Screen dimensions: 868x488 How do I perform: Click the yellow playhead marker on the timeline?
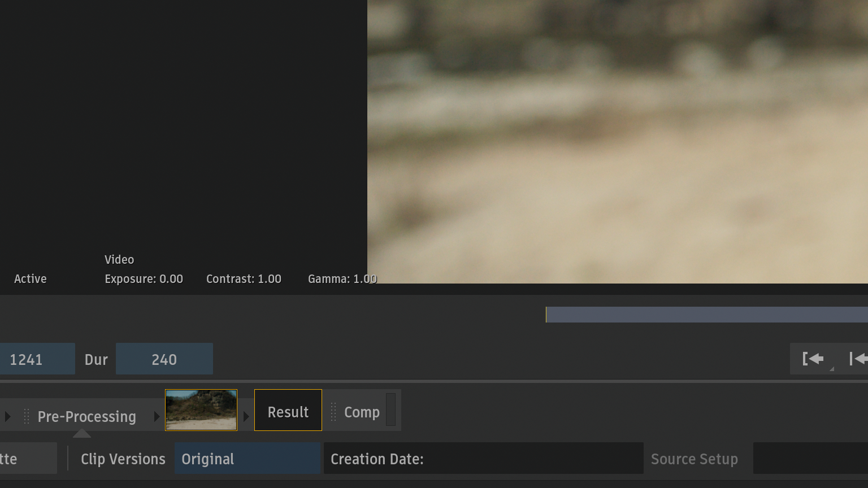click(546, 315)
